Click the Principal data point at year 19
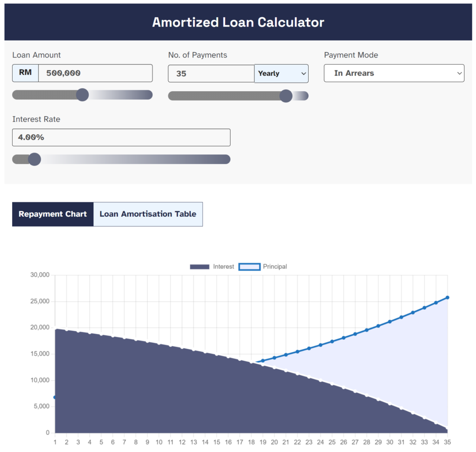This screenshot has width=476, height=452. (x=263, y=360)
